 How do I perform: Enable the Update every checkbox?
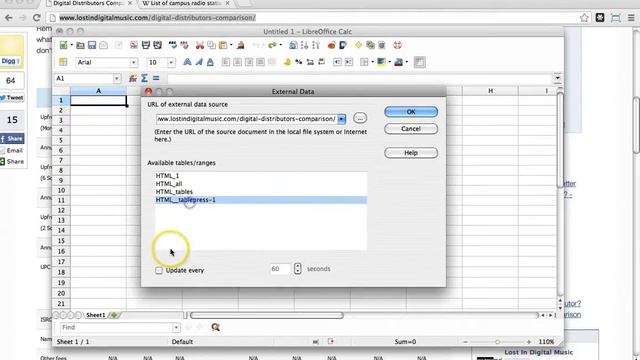tap(159, 270)
